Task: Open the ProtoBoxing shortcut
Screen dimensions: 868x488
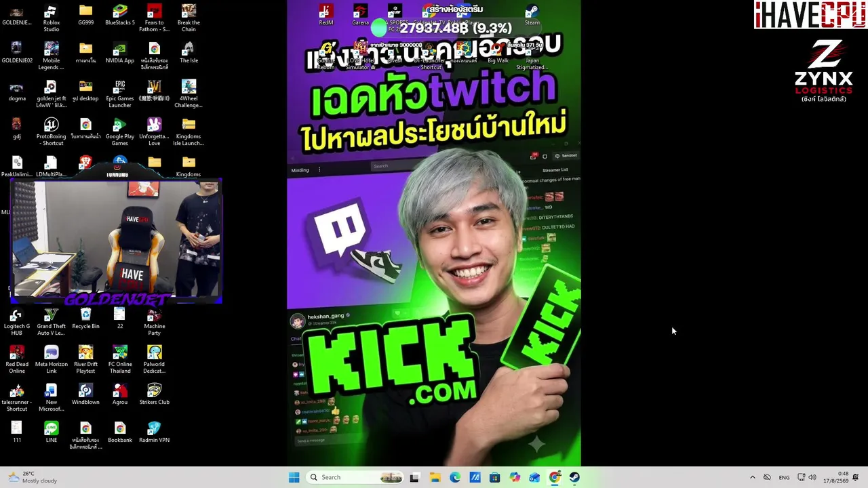Action: [x=51, y=132]
